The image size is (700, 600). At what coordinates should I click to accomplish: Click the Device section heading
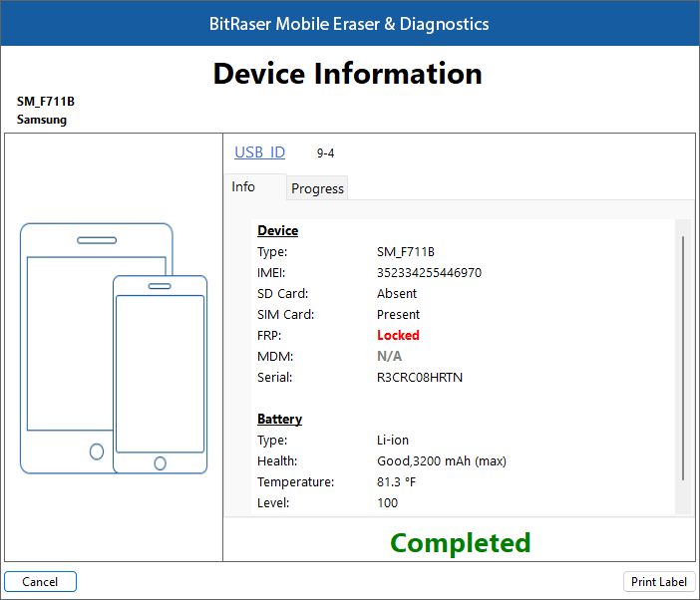(x=277, y=230)
